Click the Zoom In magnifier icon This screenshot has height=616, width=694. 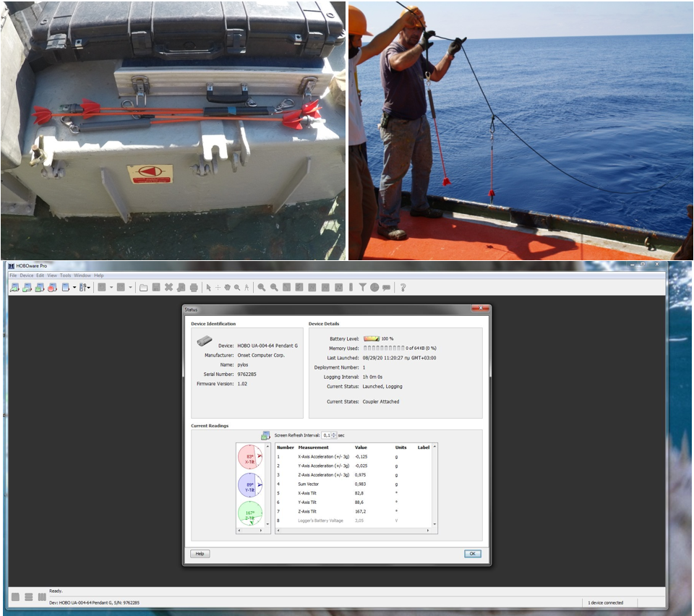262,288
